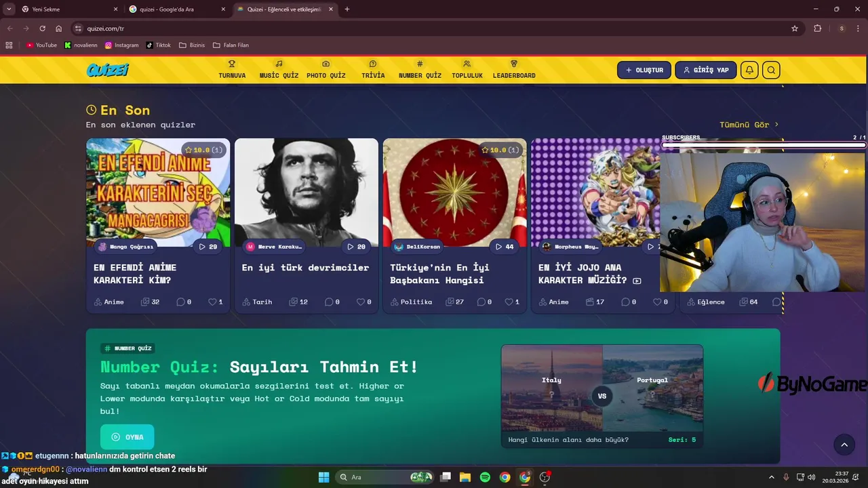Screen dimensions: 868x488
Task: Click the DeliKorsan author badge
Action: click(x=418, y=247)
